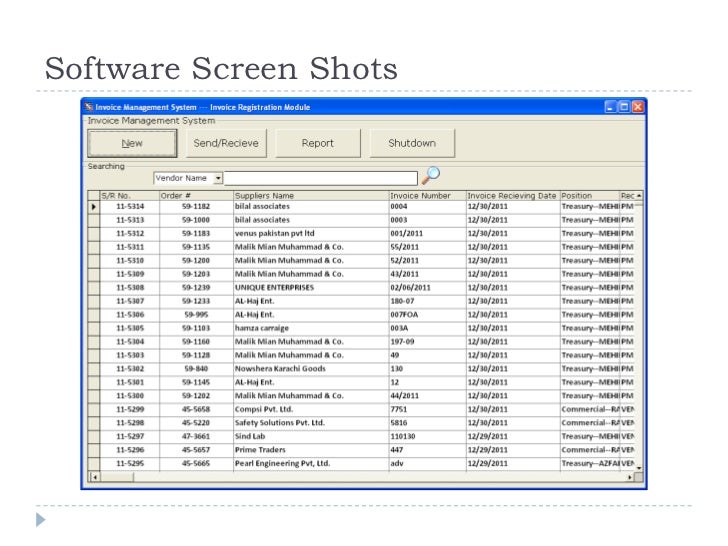Select invoice number 001/2011
The image size is (728, 546).
click(427, 234)
